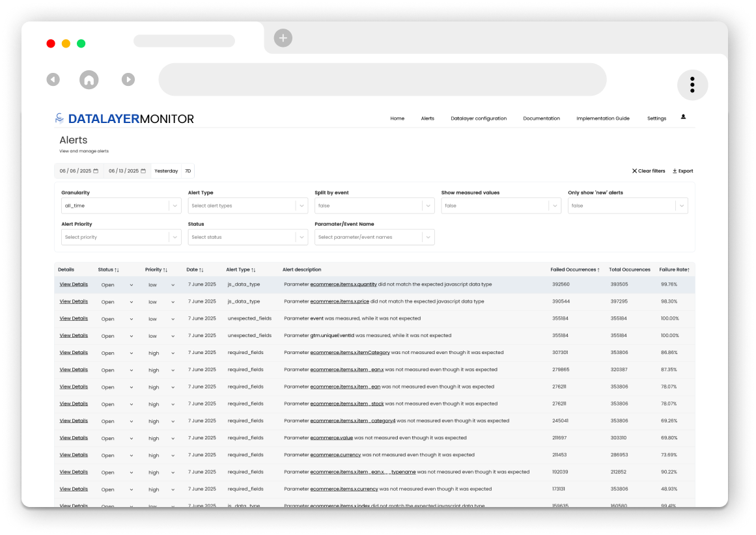
Task: Click the browser home icon
Action: click(89, 79)
